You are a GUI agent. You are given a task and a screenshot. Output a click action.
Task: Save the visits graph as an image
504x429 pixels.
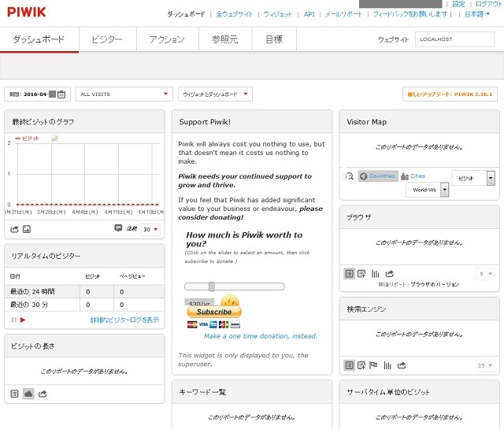pyautogui.click(x=27, y=229)
